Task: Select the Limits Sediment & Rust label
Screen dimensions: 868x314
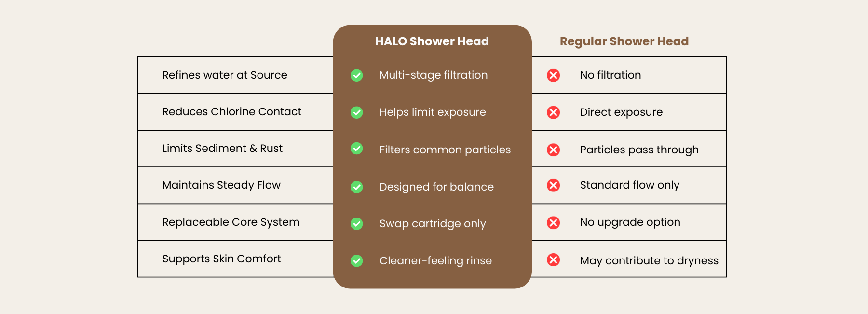Action: tap(222, 149)
